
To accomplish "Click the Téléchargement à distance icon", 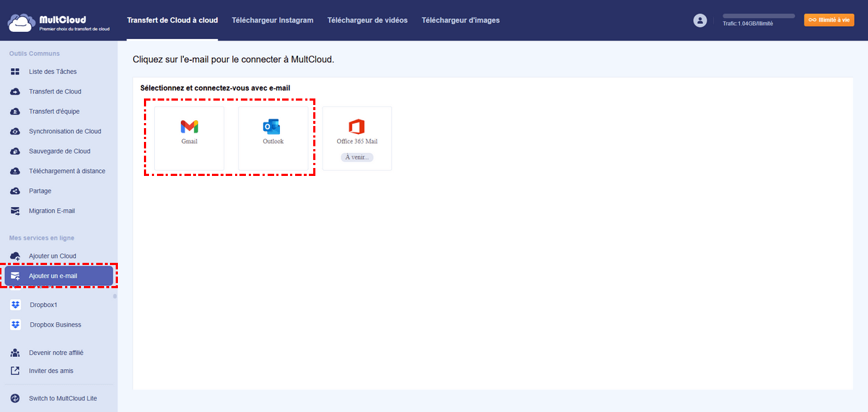I will pos(15,172).
